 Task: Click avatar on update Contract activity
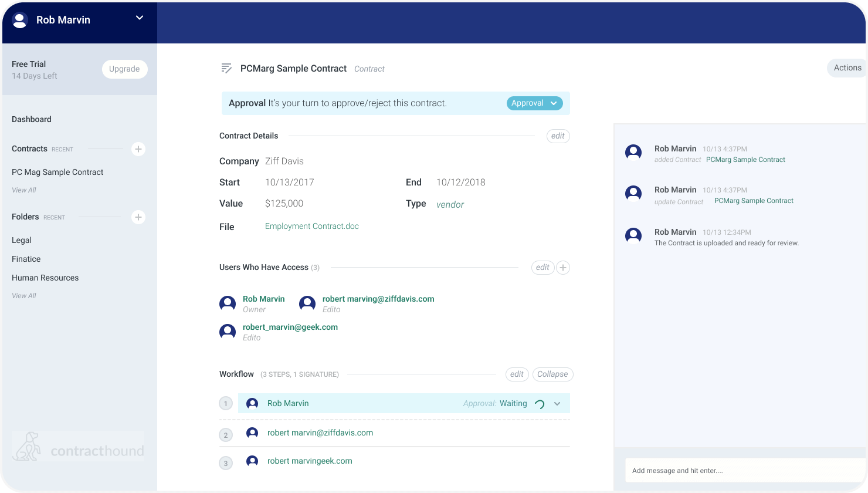tap(633, 193)
